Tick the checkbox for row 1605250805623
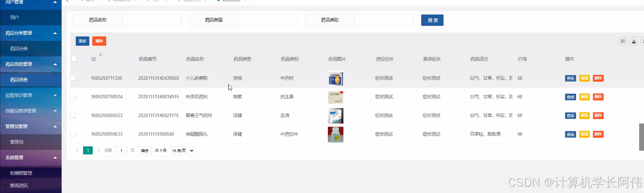 [x=73, y=115]
